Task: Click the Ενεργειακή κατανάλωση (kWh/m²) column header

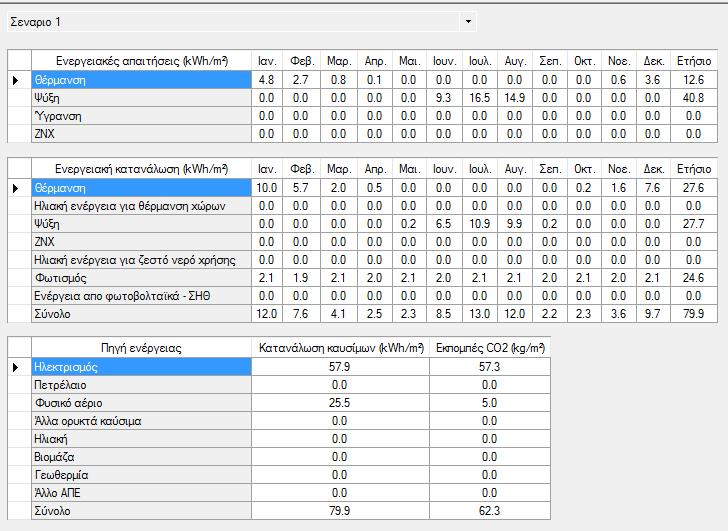Action: [142, 169]
